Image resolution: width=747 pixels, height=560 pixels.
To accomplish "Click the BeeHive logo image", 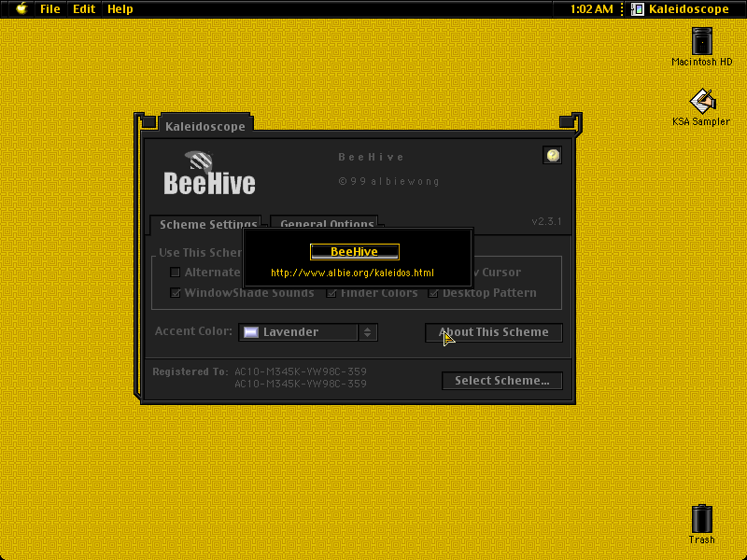I will (209, 174).
